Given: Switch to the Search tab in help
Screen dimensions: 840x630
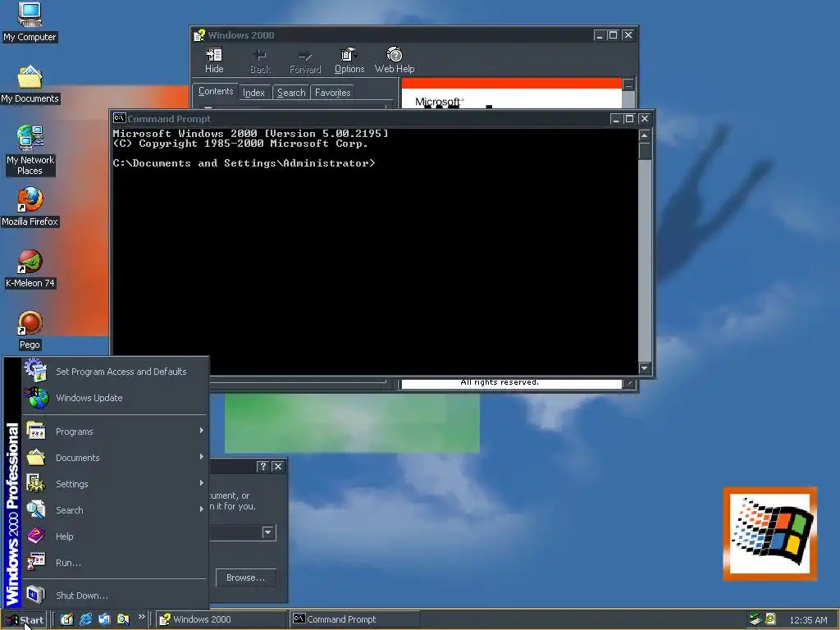Looking at the screenshot, I should tap(291, 93).
